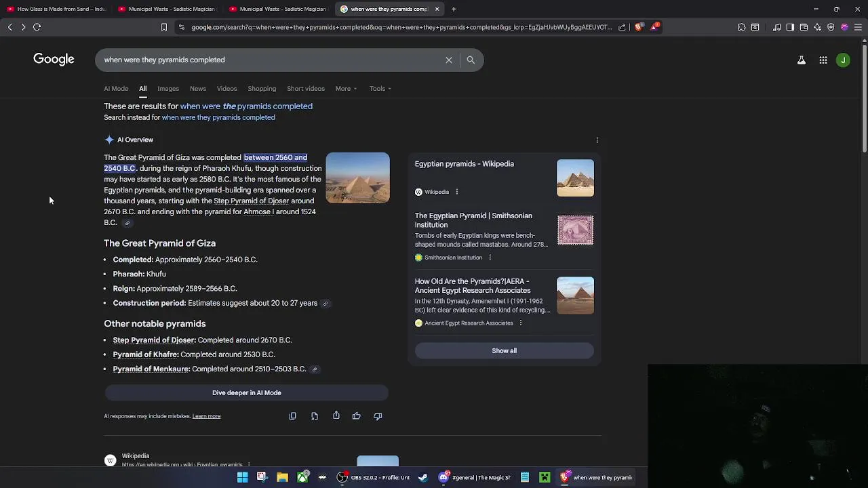This screenshot has height=488, width=868.
Task: Open three-dot menu beside Ancient Egypt Research Associates
Action: (520, 323)
